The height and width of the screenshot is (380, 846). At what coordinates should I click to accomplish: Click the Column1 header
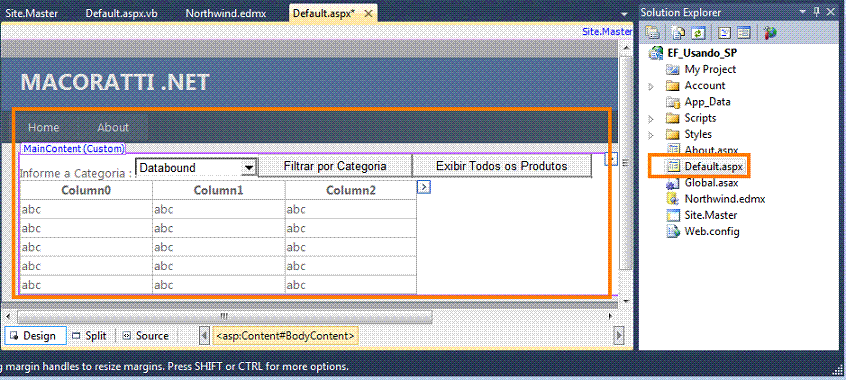coord(219,190)
